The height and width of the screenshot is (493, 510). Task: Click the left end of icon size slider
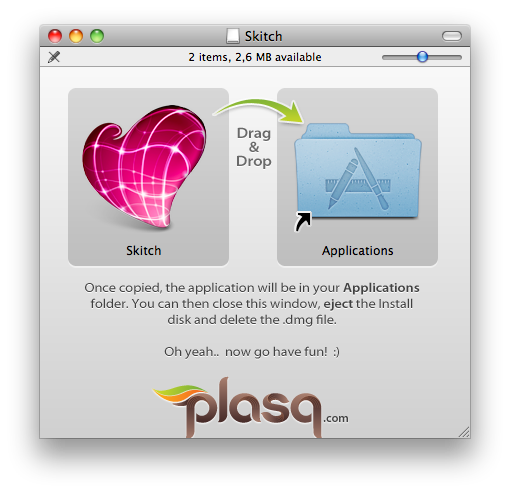click(x=384, y=57)
